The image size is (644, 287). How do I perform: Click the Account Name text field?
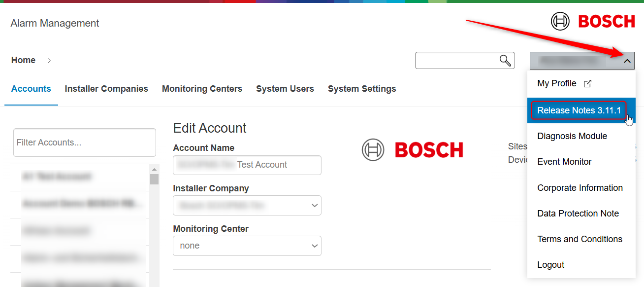click(x=247, y=165)
